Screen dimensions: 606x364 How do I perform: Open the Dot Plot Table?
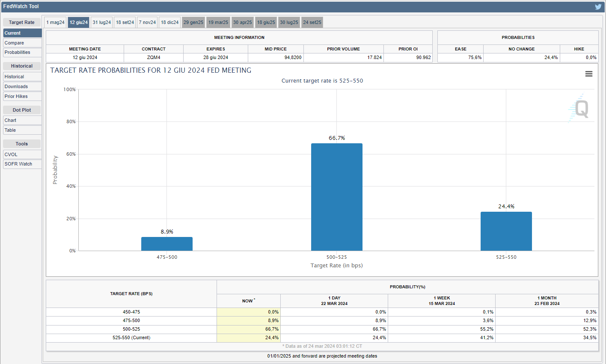(22, 130)
